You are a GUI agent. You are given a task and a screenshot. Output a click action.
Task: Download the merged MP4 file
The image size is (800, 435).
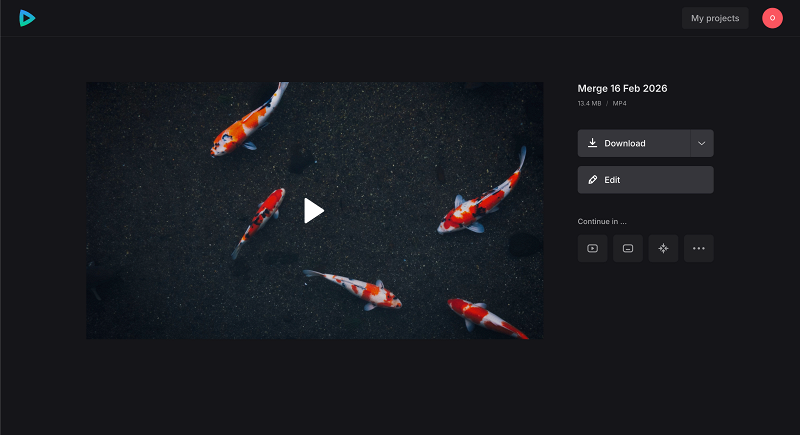pos(634,143)
